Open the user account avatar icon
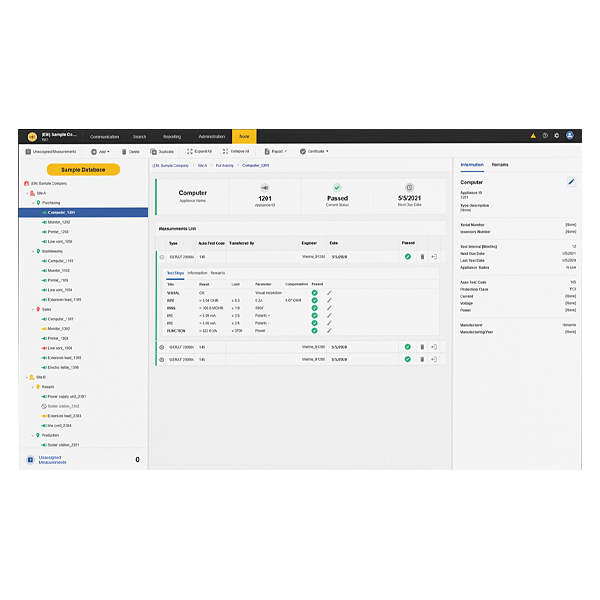This screenshot has width=600, height=600. tap(570, 135)
